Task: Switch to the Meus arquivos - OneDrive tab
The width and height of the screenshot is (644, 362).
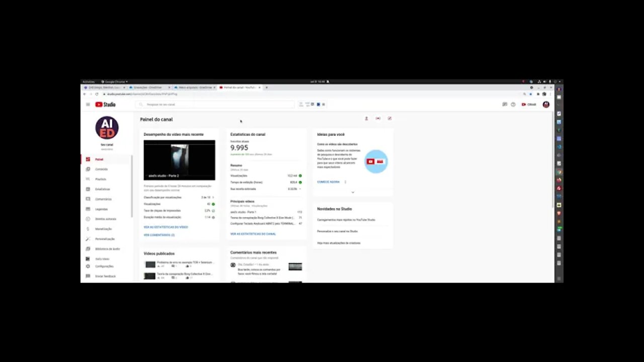Action: point(195,87)
